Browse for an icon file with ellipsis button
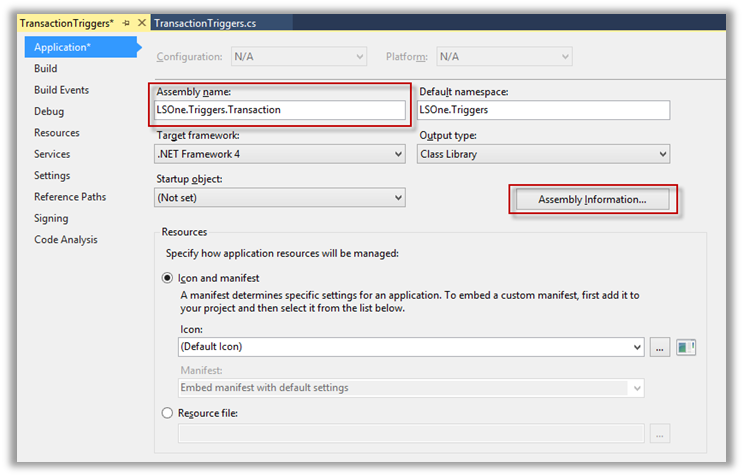 click(660, 348)
